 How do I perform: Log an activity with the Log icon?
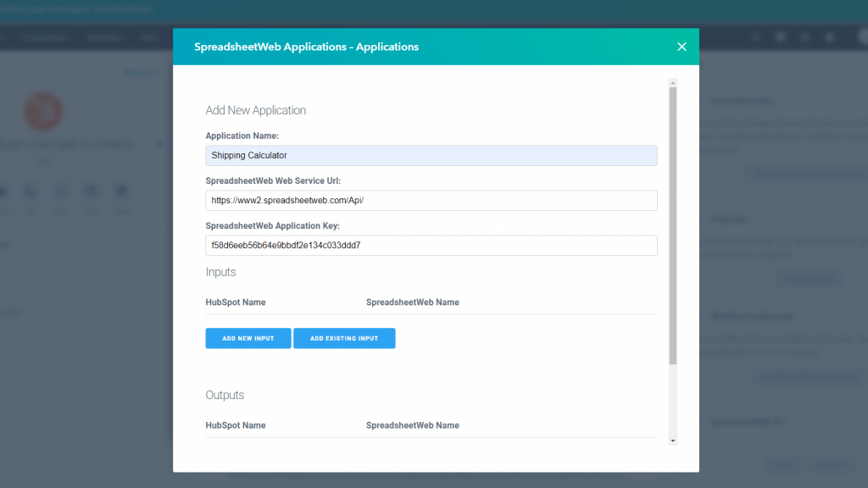pyautogui.click(x=91, y=191)
